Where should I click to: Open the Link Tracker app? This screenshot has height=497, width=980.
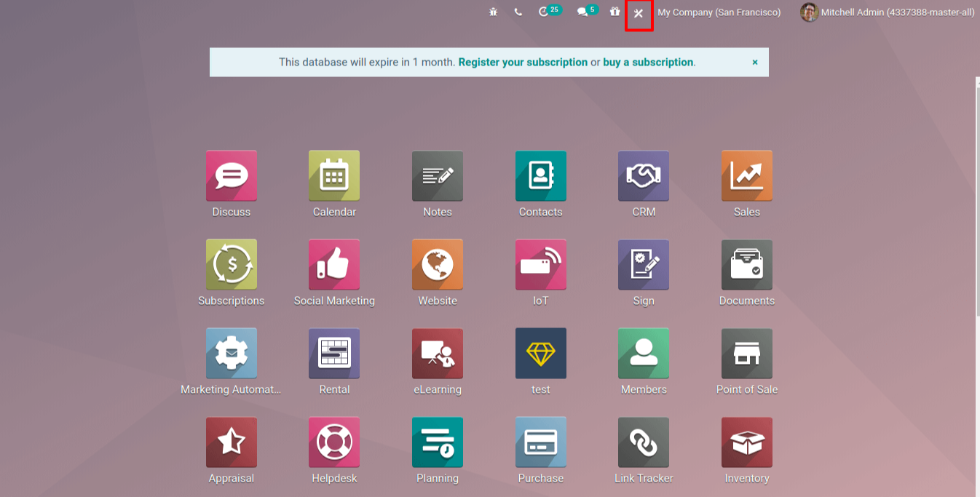644,442
